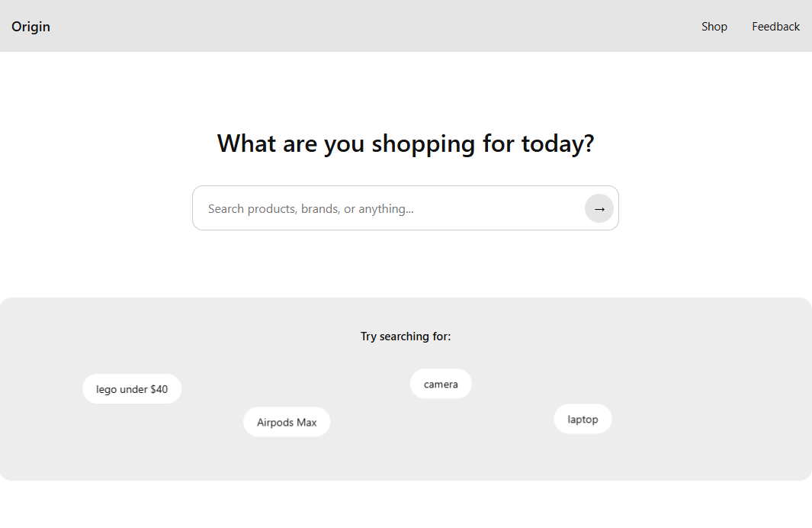This screenshot has height=528, width=812.
Task: Open the camera suggestion from 'Try searching for'
Action: (441, 383)
